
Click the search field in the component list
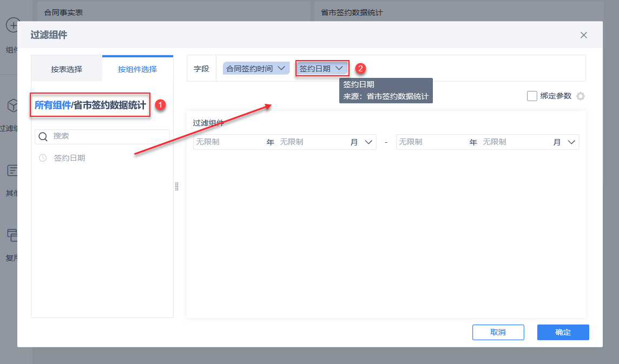pos(102,136)
